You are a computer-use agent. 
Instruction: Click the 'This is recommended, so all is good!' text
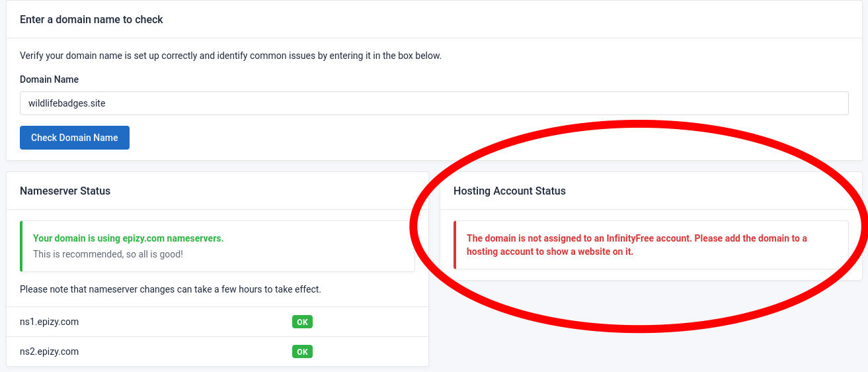tap(108, 254)
